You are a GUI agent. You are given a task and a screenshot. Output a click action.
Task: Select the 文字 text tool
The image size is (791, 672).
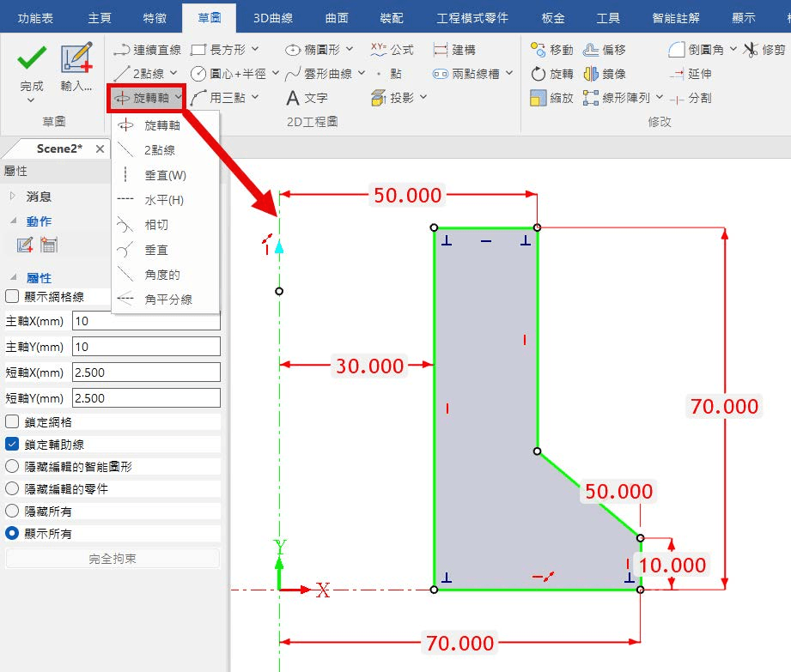pos(307,97)
